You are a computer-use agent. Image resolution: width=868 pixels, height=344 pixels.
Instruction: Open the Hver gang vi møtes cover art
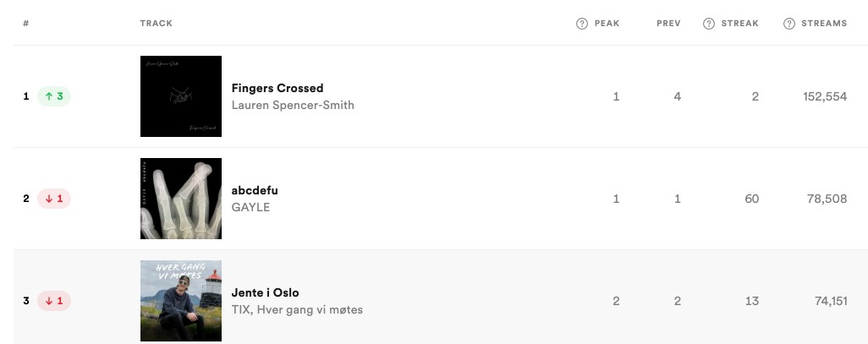pyautogui.click(x=181, y=301)
